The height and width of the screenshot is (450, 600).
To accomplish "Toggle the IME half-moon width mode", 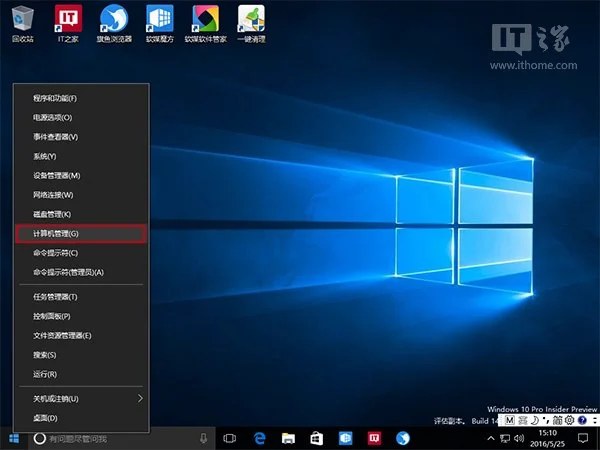I will click(x=535, y=420).
